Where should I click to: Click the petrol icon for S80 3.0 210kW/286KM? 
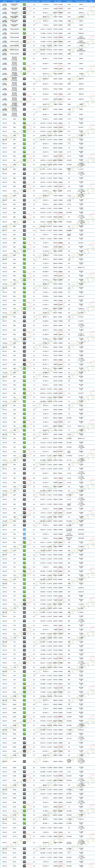point(24,288)
